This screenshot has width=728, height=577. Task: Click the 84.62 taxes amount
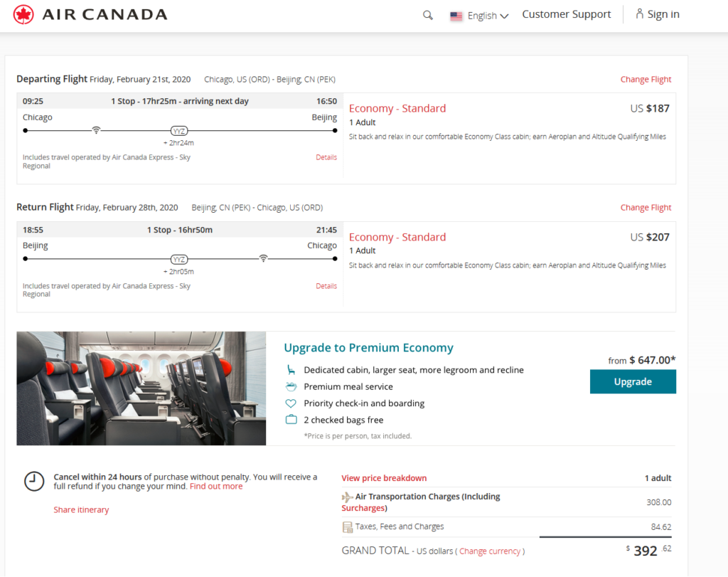pyautogui.click(x=661, y=527)
